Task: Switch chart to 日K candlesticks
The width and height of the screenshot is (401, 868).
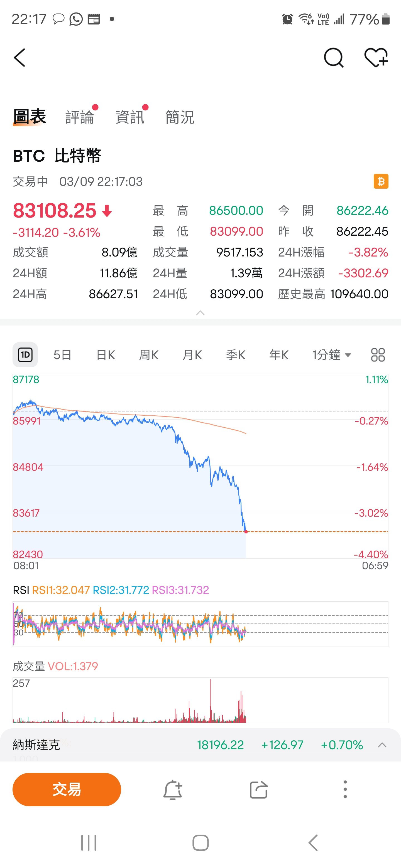Action: coord(106,355)
